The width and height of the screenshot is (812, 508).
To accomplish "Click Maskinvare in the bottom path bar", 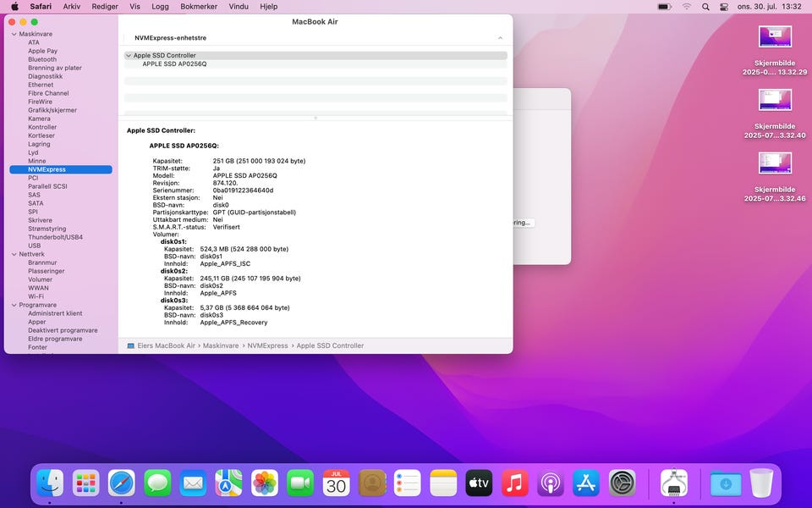I will click(220, 345).
